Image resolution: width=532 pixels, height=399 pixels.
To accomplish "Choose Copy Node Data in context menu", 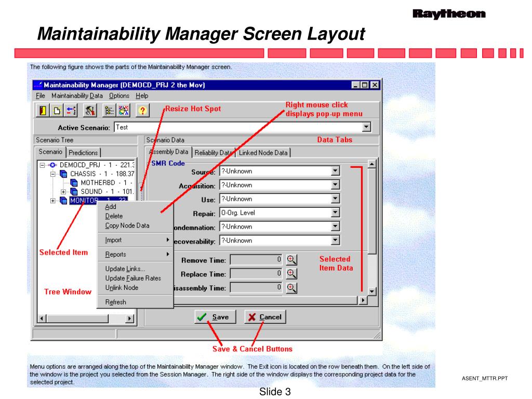I will 136,225.
